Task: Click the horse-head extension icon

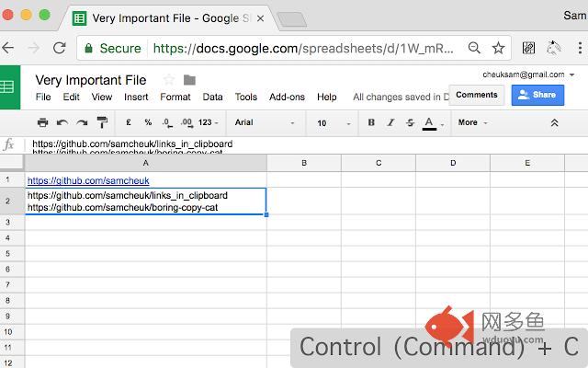Action: tap(553, 48)
